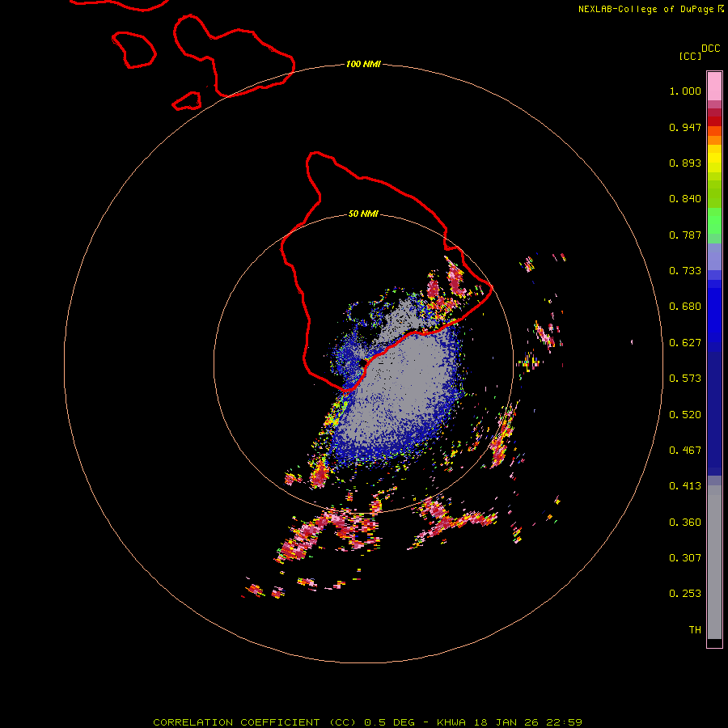Screen dimensions: 728x728
Task: Click the DCC label above the color bar
Action: click(710, 49)
